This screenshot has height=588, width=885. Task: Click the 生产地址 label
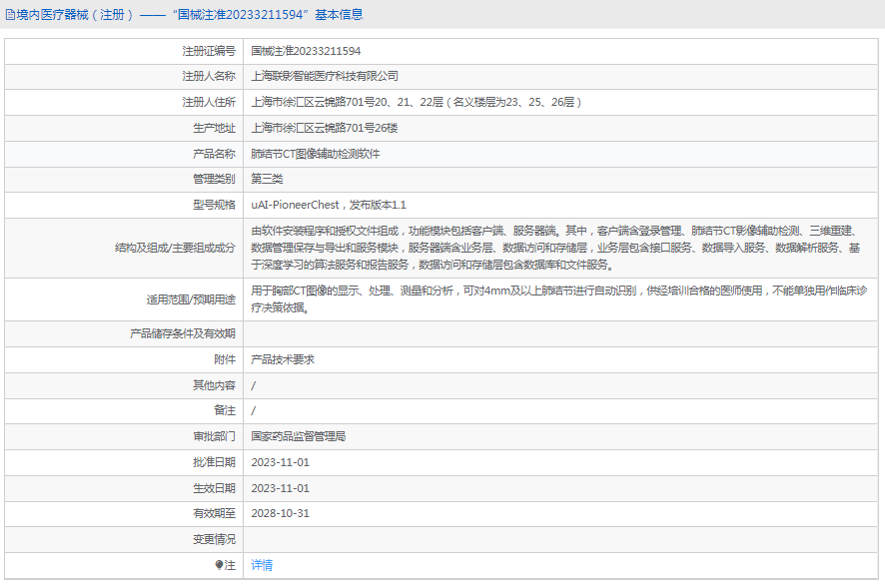point(214,128)
